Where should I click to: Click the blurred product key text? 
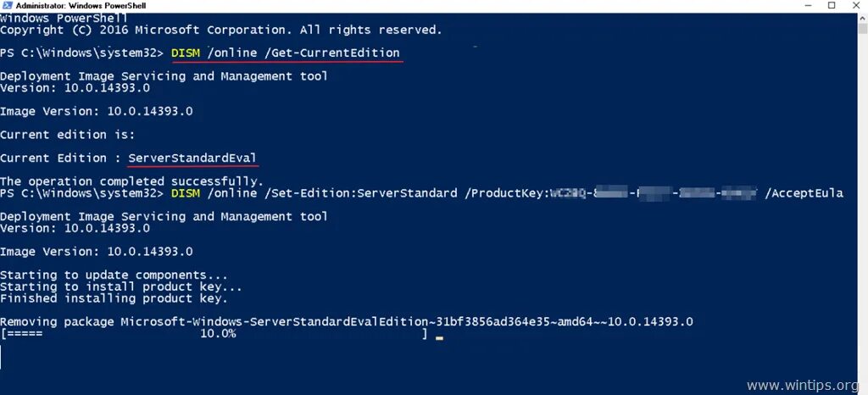pyautogui.click(x=654, y=193)
